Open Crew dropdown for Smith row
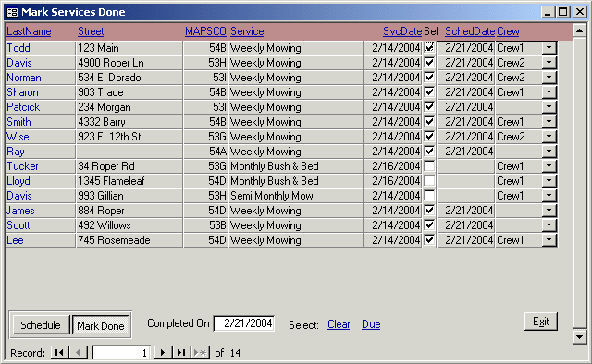The image size is (592, 364). 549,121
